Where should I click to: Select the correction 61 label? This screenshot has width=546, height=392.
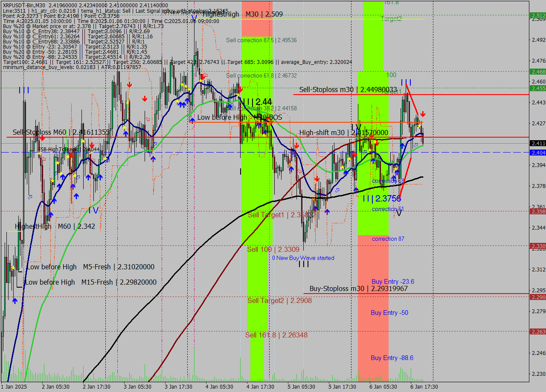(388, 209)
